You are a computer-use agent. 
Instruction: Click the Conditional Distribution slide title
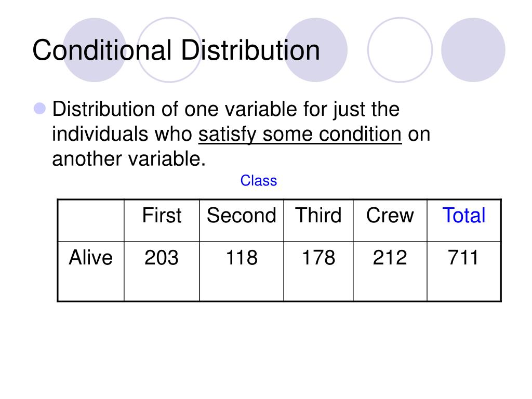(x=176, y=50)
